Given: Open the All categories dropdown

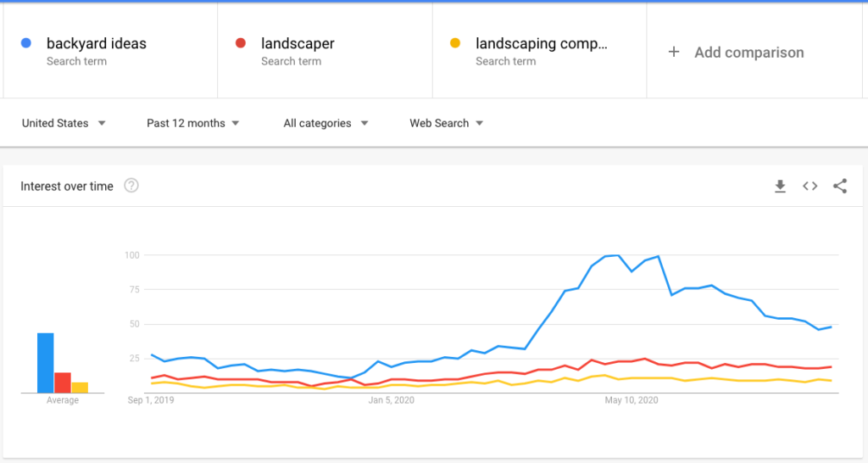Looking at the screenshot, I should tap(325, 123).
